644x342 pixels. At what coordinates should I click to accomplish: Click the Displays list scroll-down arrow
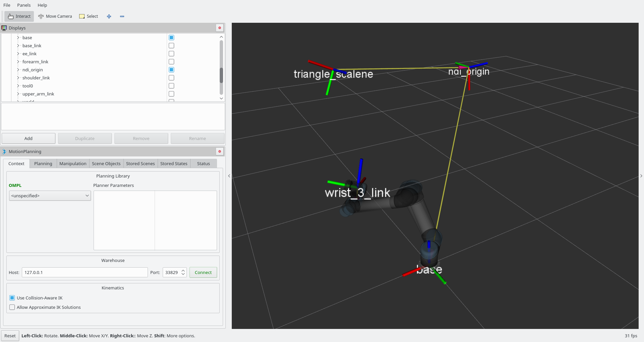221,98
